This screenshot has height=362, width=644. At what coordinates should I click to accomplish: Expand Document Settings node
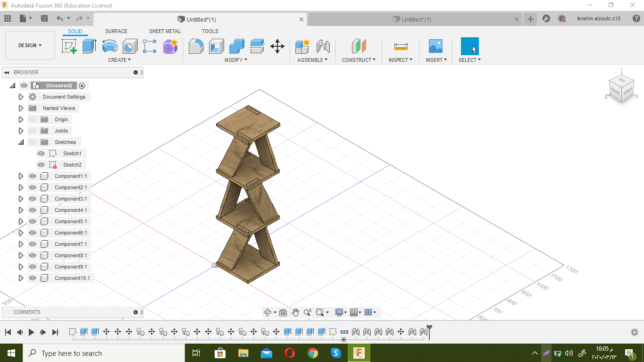click(21, 97)
